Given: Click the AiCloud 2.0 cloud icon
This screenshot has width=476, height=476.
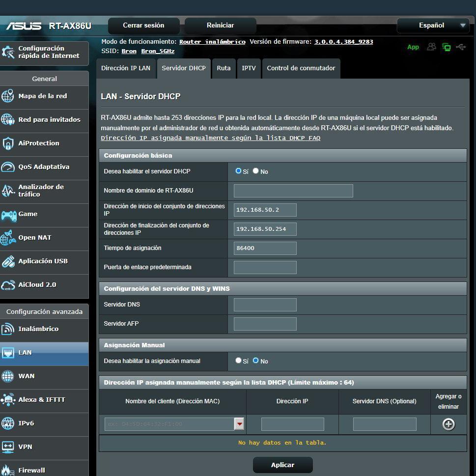Looking at the screenshot, I should [x=8, y=285].
